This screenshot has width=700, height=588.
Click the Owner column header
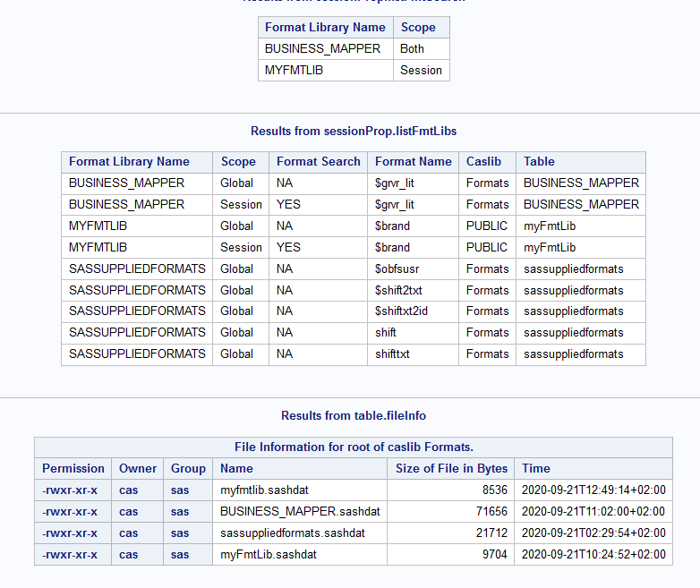point(138,468)
